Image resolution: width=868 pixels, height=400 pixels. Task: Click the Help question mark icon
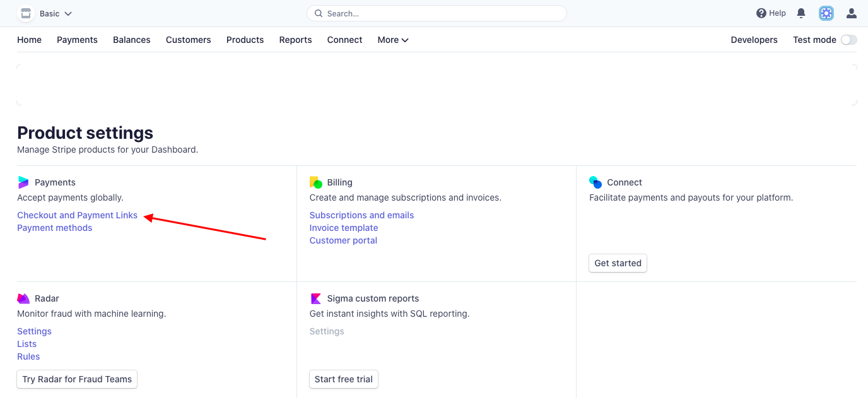(761, 13)
